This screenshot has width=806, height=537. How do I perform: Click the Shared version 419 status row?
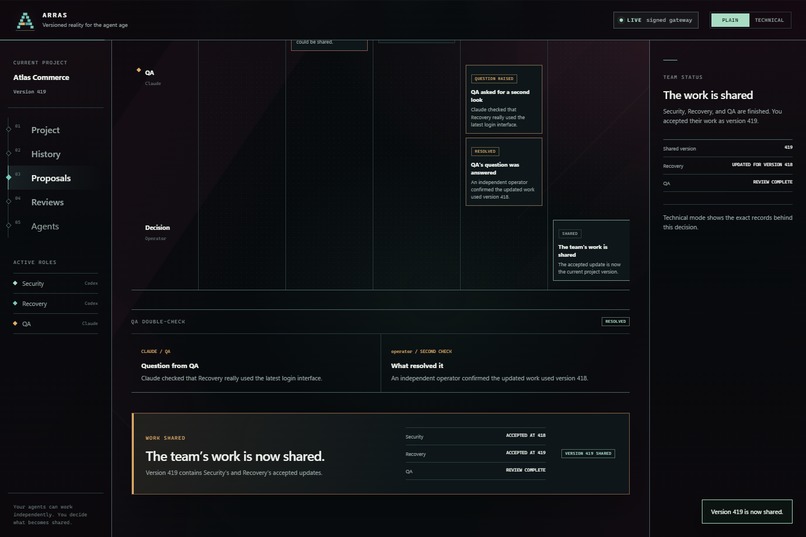point(727,149)
